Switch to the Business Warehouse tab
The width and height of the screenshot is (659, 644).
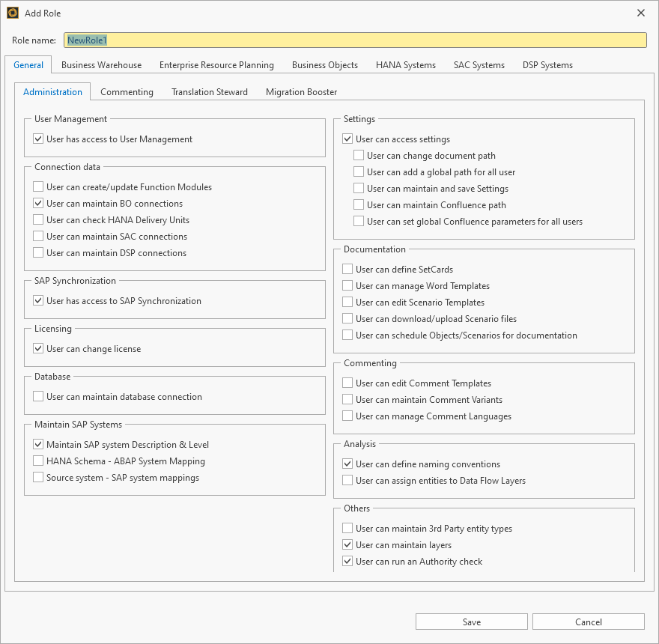click(x=101, y=65)
